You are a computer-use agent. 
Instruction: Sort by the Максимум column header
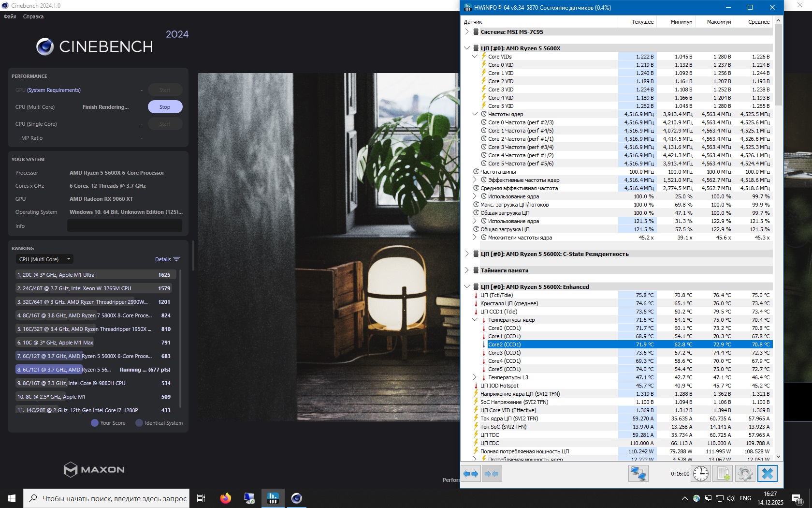pyautogui.click(x=715, y=22)
